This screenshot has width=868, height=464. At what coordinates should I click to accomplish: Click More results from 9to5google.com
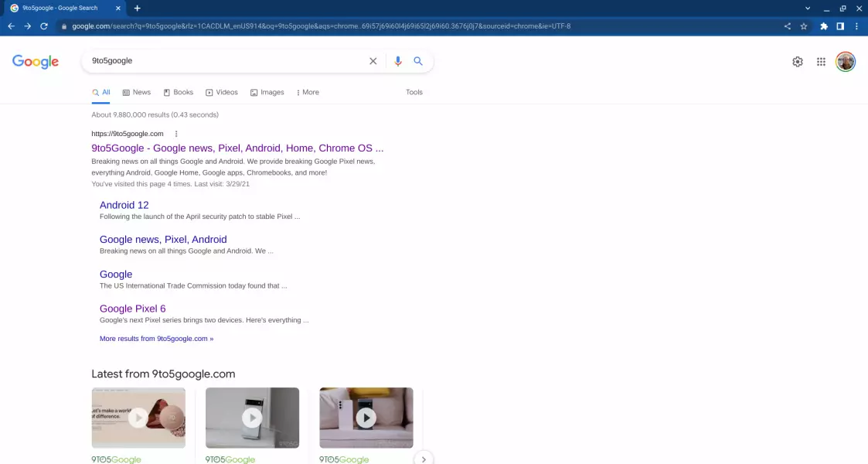click(x=156, y=339)
